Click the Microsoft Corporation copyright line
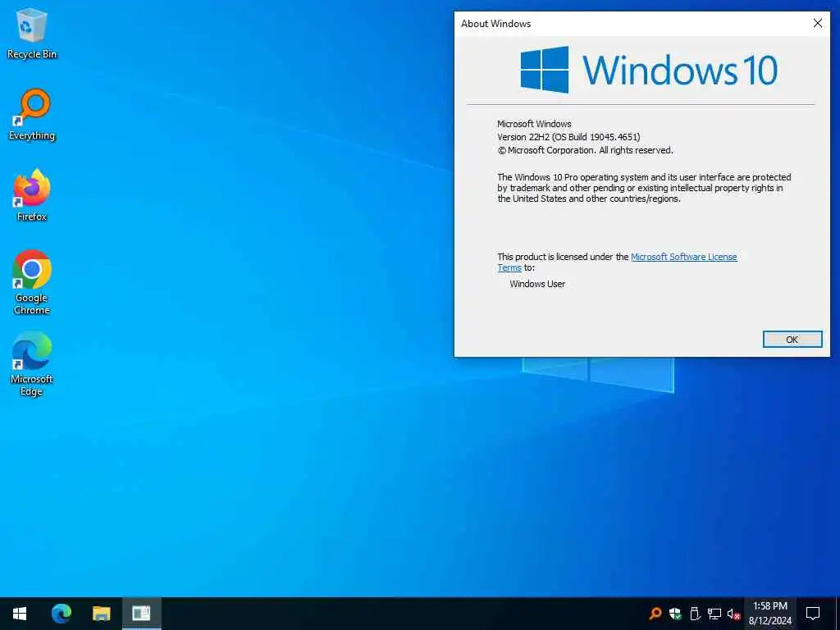Image resolution: width=840 pixels, height=630 pixels. (x=585, y=151)
